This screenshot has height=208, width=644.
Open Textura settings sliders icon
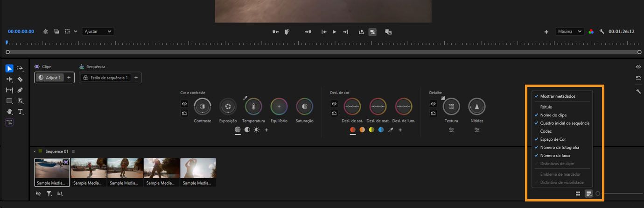point(451,129)
